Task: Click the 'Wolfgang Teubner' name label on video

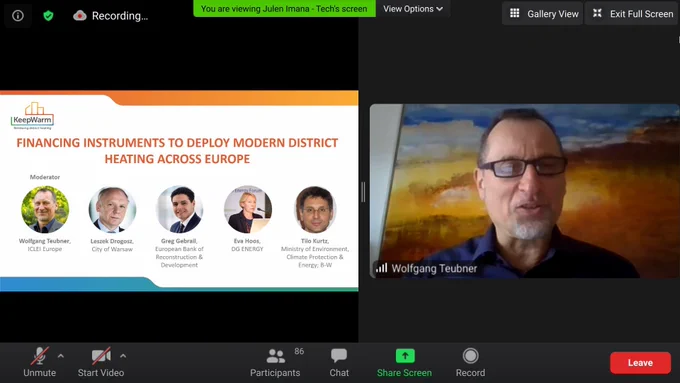Action: [x=434, y=268]
